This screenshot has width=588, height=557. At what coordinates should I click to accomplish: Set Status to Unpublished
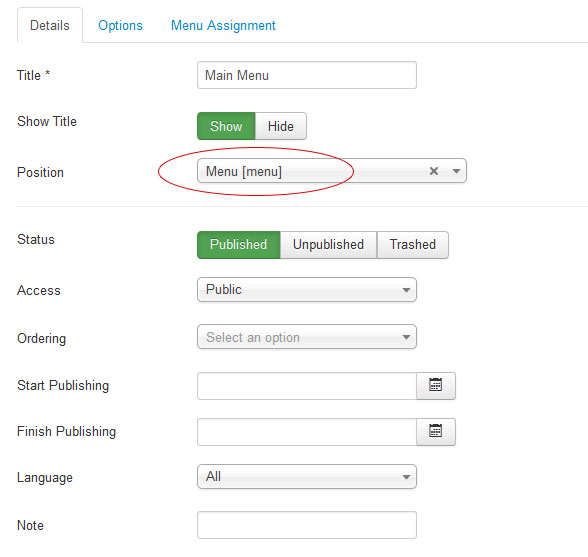coord(328,245)
